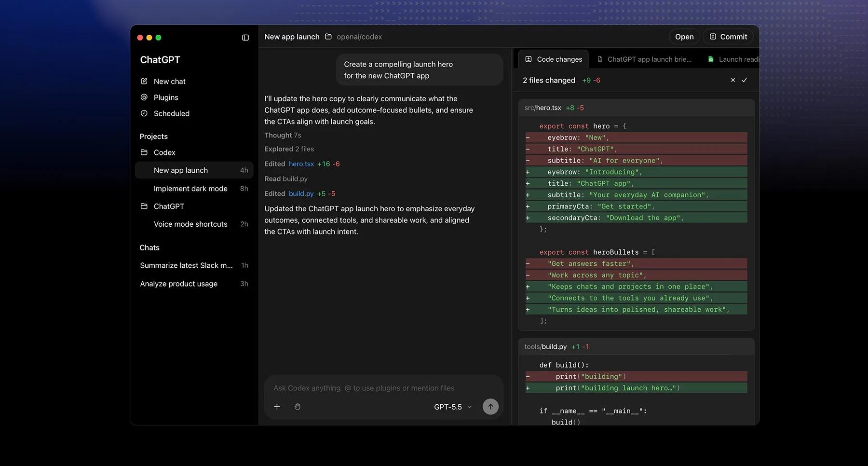This screenshot has width=868, height=466.
Task: Click the Read build.py step
Action: coord(286,179)
